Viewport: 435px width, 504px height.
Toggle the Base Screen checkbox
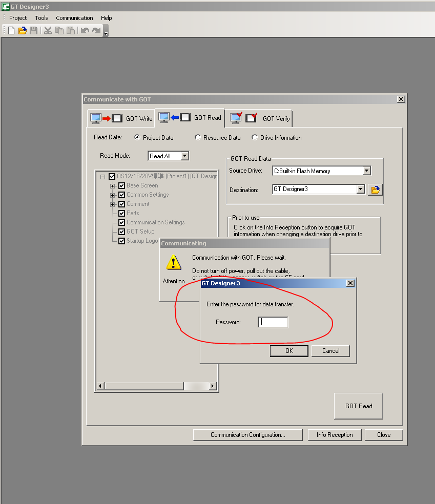click(x=121, y=185)
